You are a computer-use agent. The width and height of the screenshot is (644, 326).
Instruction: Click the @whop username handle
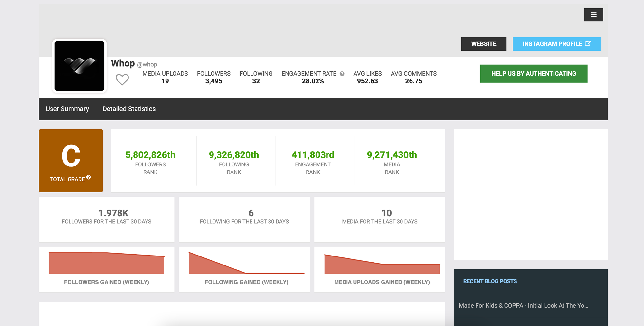point(147,64)
